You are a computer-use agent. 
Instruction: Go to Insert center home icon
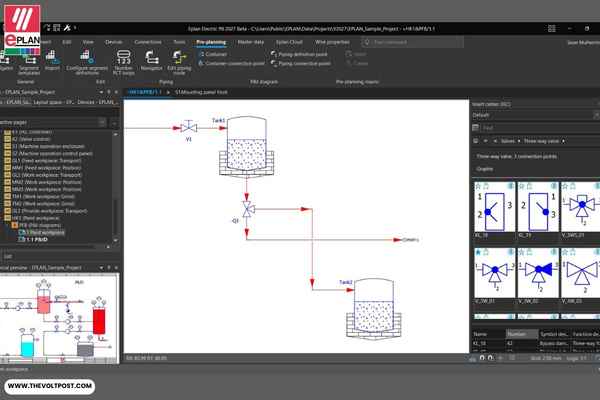476,141
